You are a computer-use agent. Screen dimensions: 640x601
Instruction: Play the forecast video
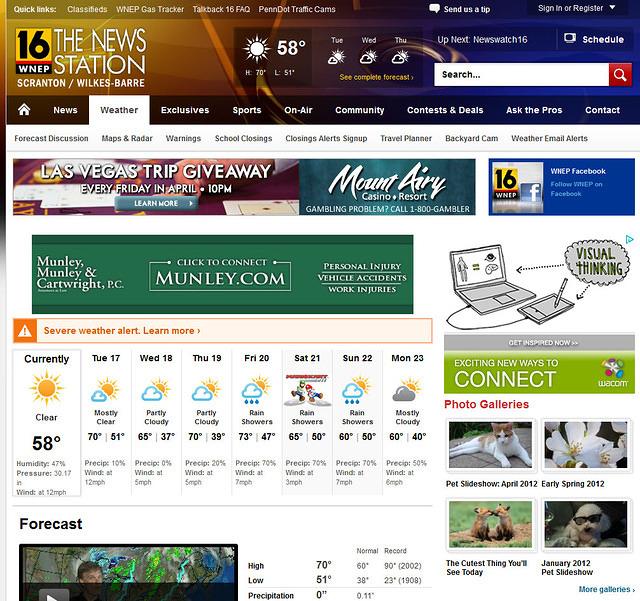click(54, 594)
